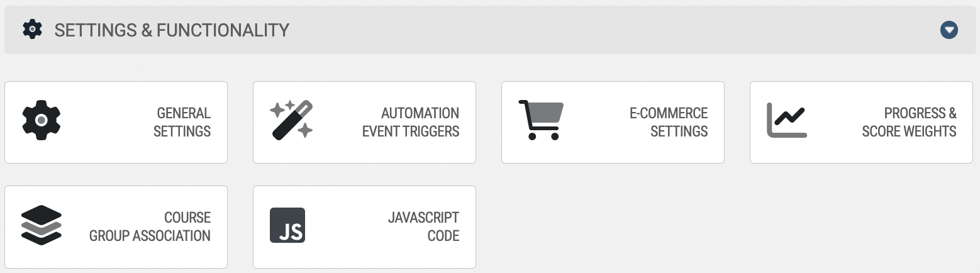Click the magic wand automation icon

click(291, 120)
